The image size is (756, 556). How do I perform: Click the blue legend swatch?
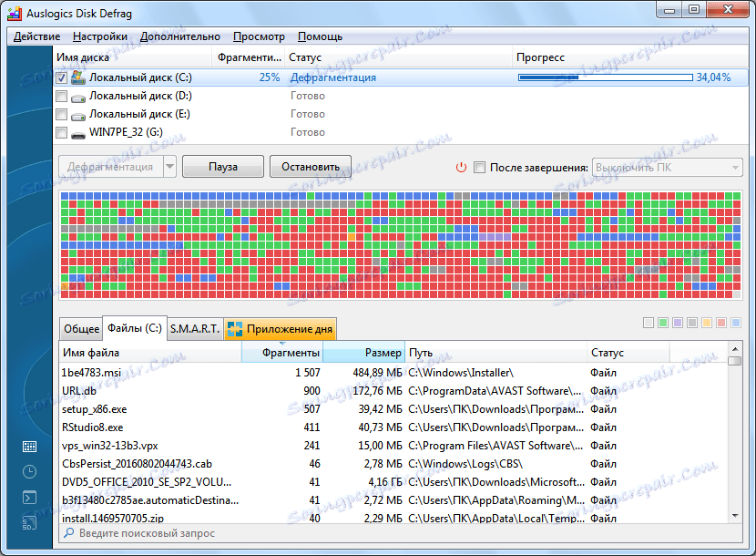pyautogui.click(x=736, y=323)
